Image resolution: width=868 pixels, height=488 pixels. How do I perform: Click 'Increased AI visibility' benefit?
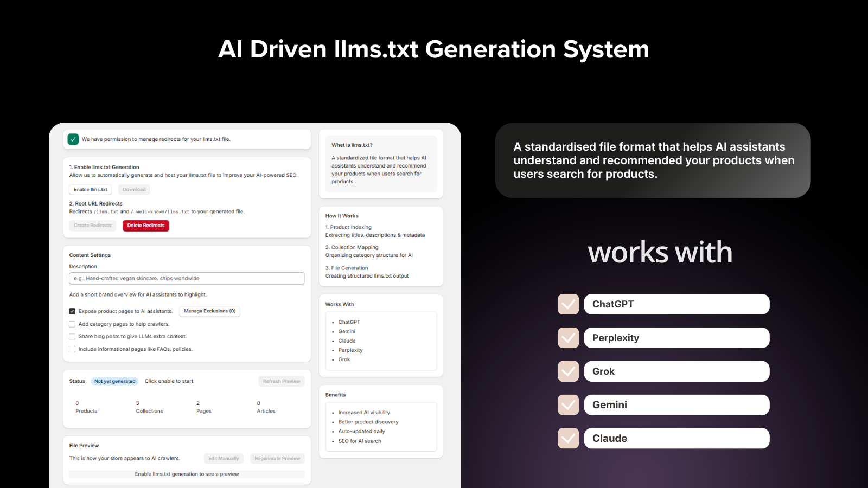(x=364, y=413)
